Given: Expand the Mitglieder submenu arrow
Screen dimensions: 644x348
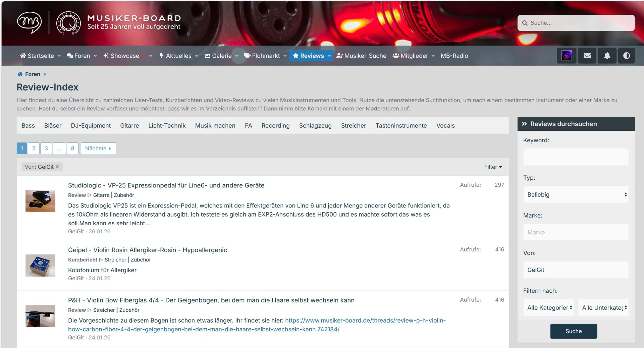Looking at the screenshot, I should click(x=433, y=56).
